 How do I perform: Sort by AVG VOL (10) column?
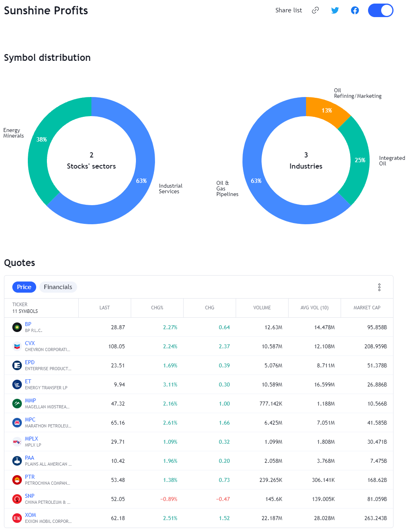314,308
